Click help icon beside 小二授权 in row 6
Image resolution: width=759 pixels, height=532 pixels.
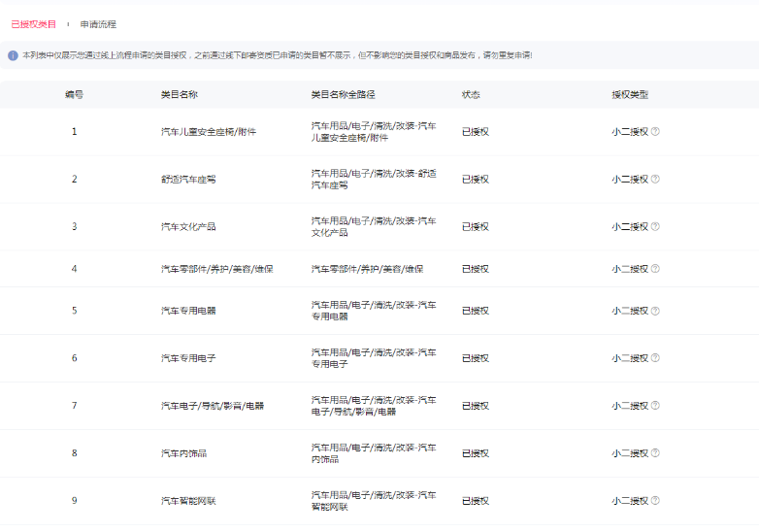coord(655,358)
